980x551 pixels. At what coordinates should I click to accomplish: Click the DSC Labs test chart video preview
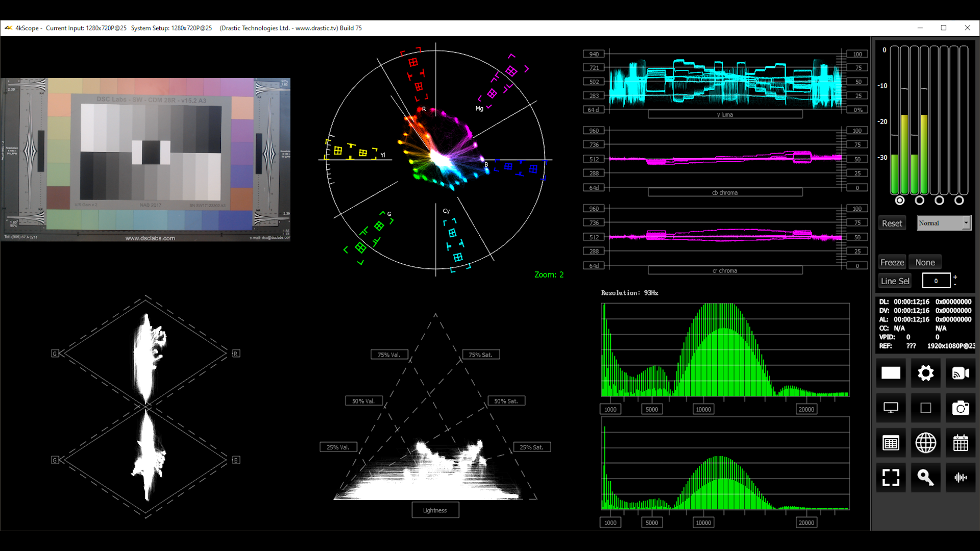145,160
